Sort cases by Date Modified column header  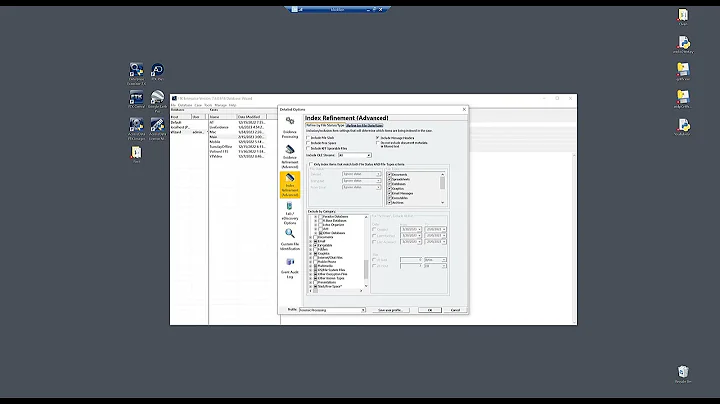click(252, 117)
